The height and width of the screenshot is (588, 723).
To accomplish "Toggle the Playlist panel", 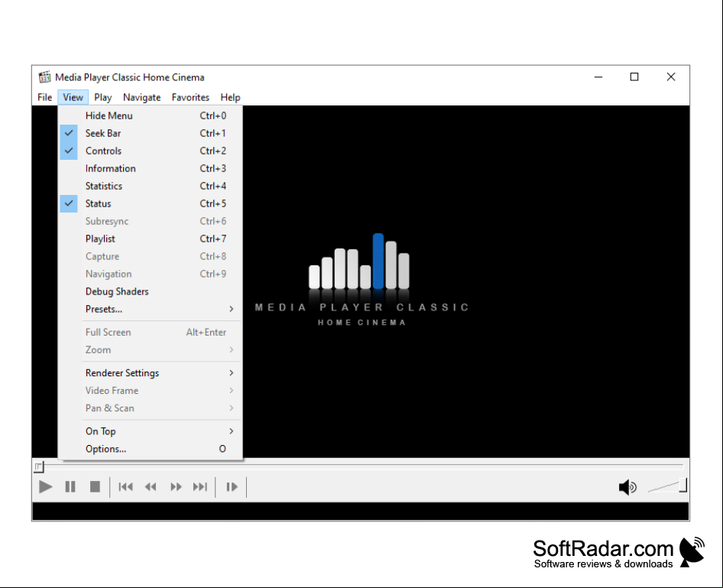I will pos(151,239).
